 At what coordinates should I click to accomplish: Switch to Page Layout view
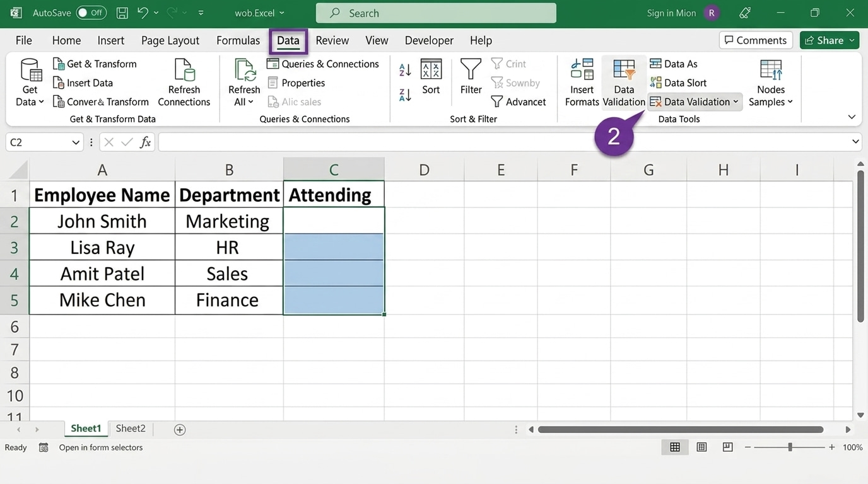[701, 447]
